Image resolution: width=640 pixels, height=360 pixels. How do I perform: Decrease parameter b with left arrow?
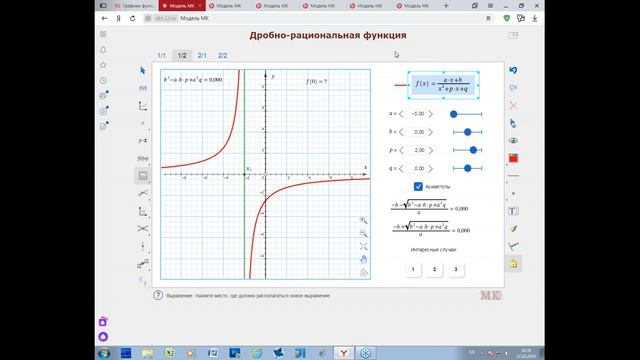401,132
